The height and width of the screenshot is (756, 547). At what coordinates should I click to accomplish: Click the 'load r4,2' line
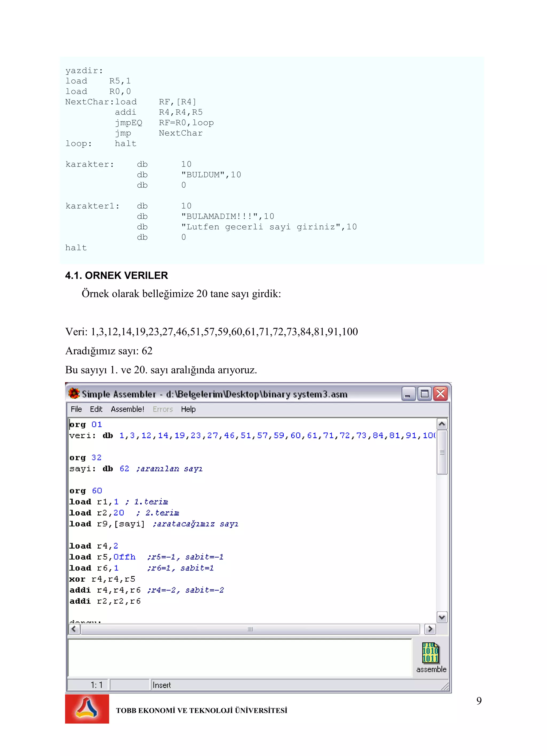(x=93, y=546)
